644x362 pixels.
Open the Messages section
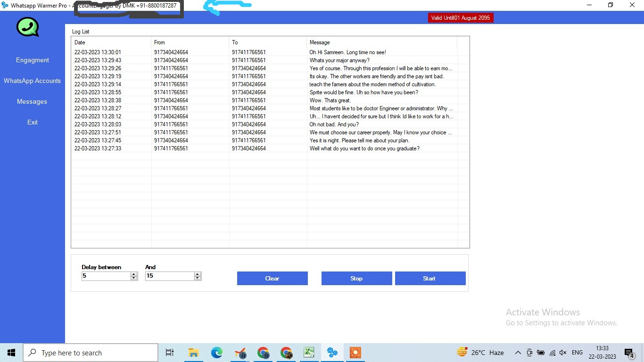coord(32,101)
